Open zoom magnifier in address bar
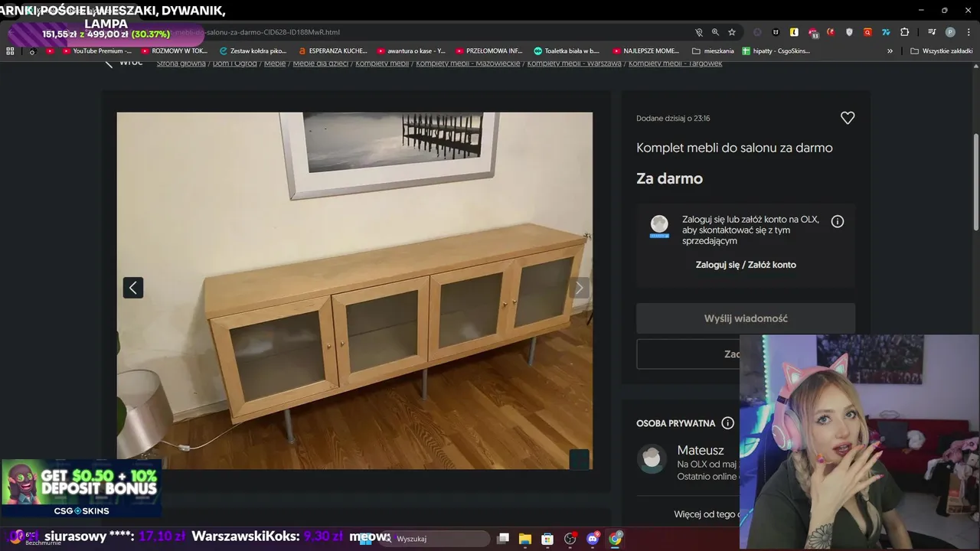 715,32
